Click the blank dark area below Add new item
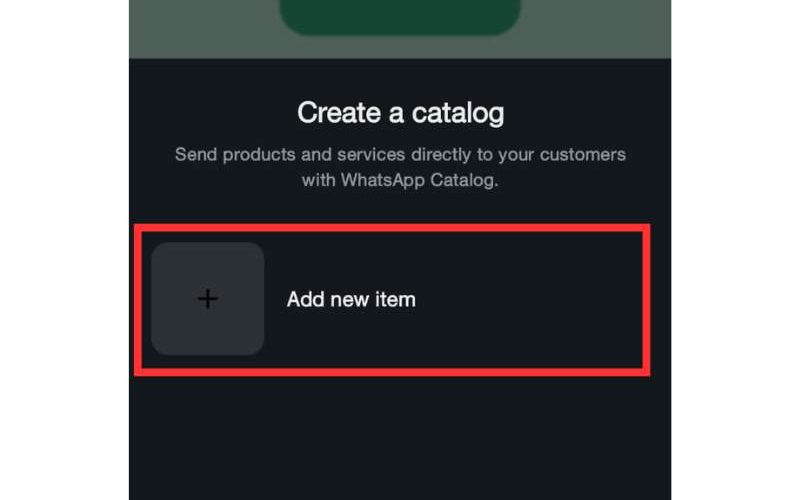This screenshot has width=800, height=500. (x=400, y=439)
